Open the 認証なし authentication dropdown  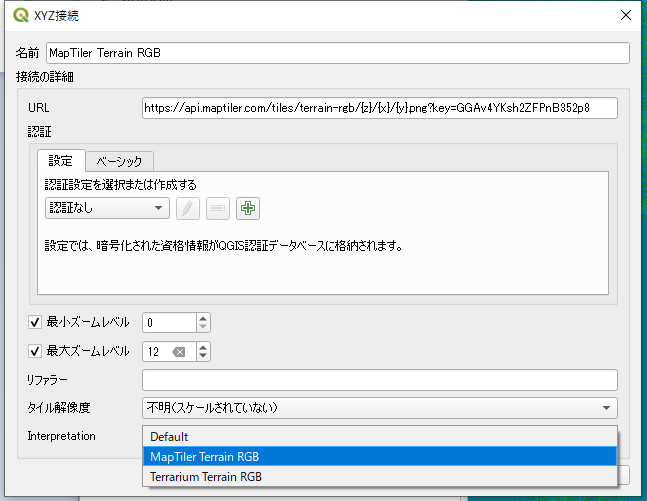click(107, 208)
